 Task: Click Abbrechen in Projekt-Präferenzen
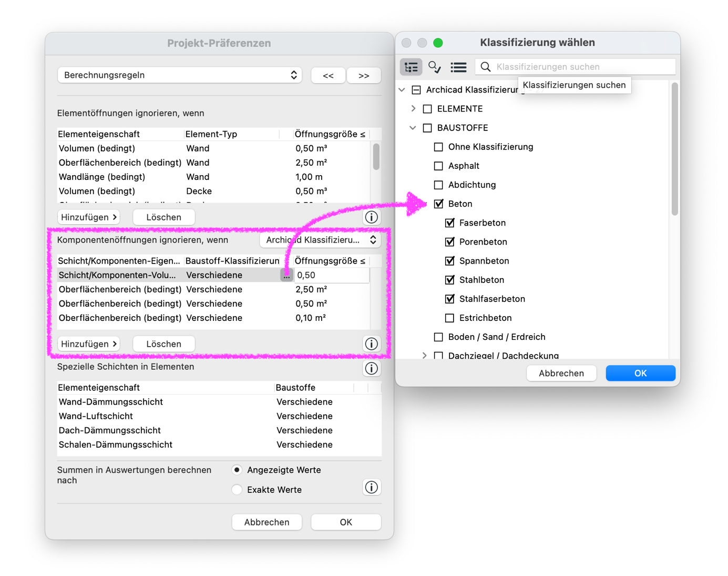[x=266, y=522]
